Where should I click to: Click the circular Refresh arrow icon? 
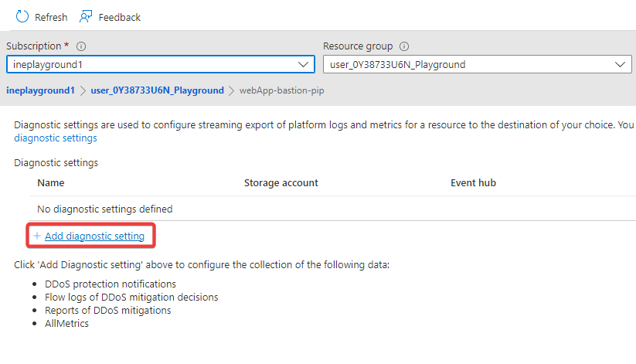pyautogui.click(x=22, y=16)
